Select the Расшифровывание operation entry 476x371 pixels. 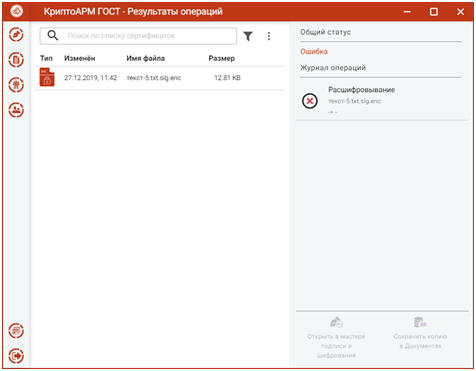(x=381, y=101)
